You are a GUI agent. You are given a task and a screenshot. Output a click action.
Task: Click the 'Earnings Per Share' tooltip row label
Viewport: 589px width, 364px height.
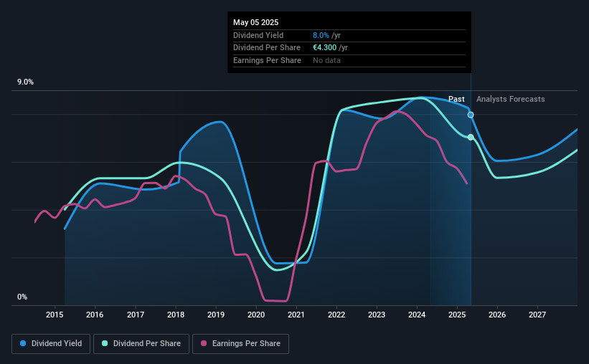[x=267, y=60]
